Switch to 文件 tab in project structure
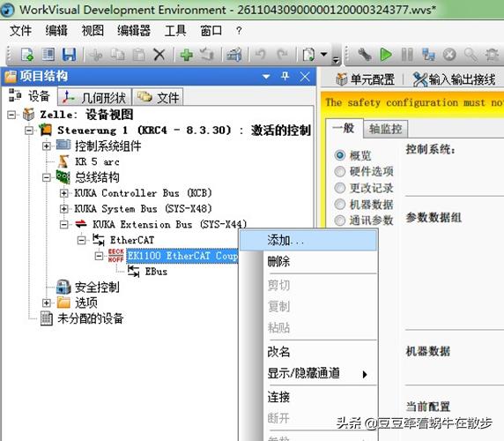The height and width of the screenshot is (441, 504). pos(158,97)
